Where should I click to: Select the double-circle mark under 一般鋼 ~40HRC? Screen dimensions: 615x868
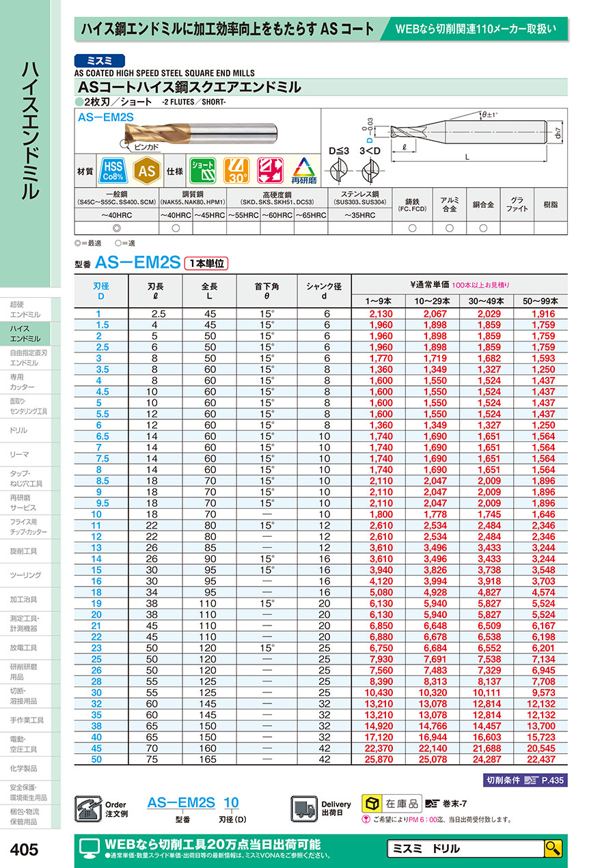pyautogui.click(x=116, y=227)
